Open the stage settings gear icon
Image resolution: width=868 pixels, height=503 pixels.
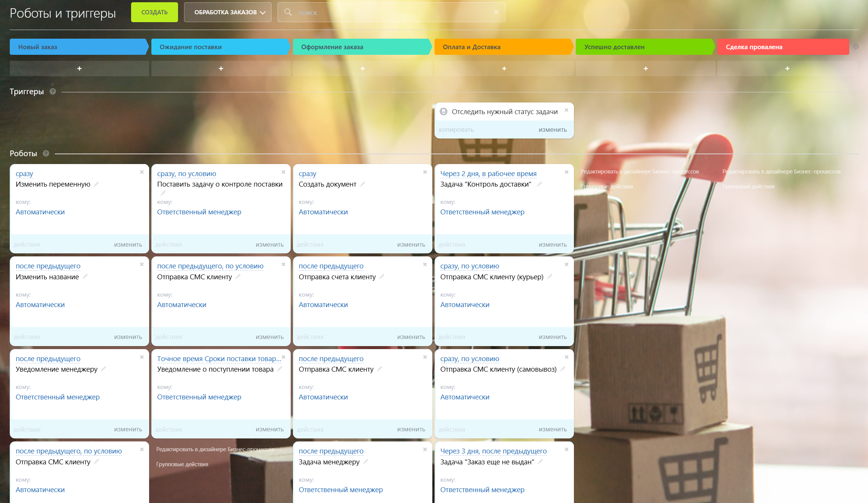(x=856, y=47)
